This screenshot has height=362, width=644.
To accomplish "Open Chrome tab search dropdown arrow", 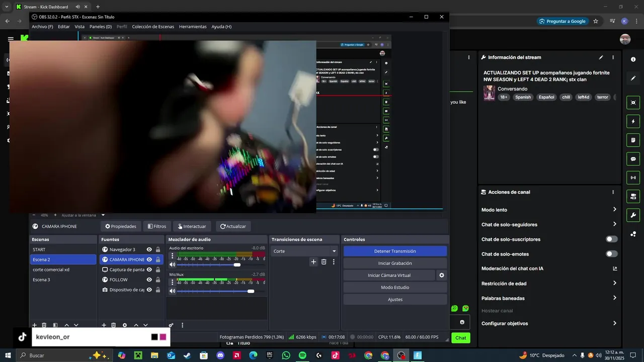I will (x=7, y=7).
